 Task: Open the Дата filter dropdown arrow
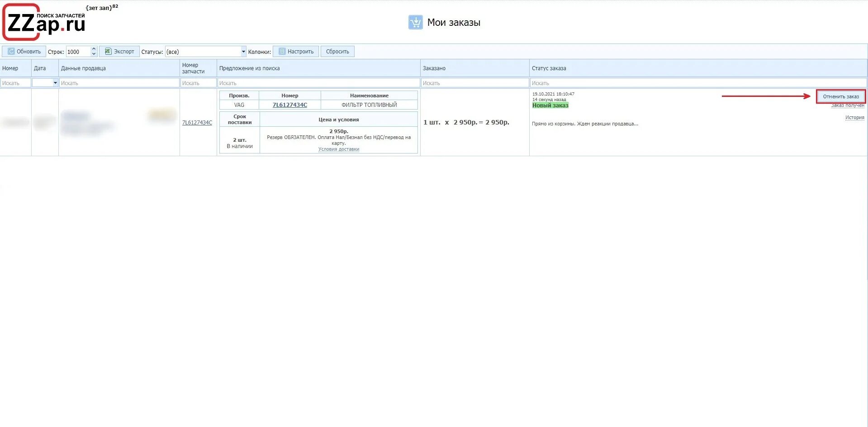55,83
